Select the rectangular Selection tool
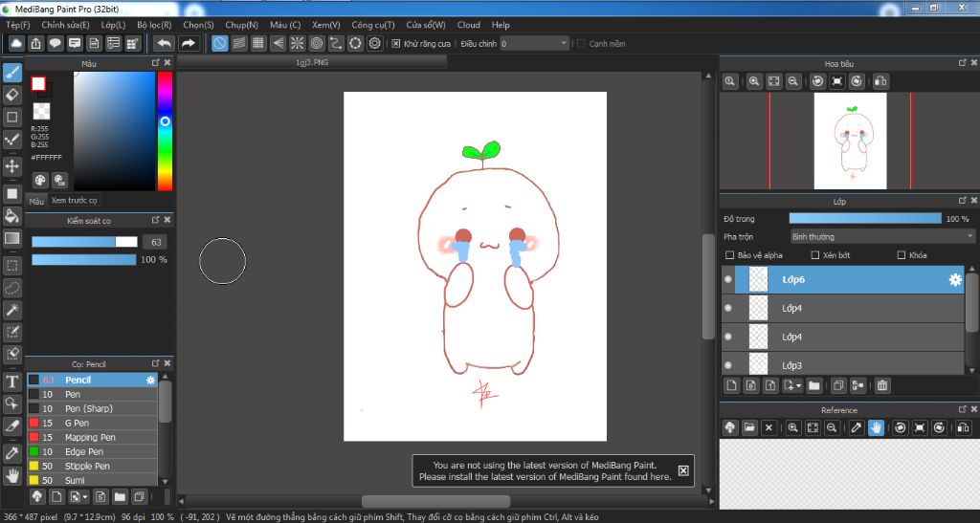 click(x=11, y=265)
